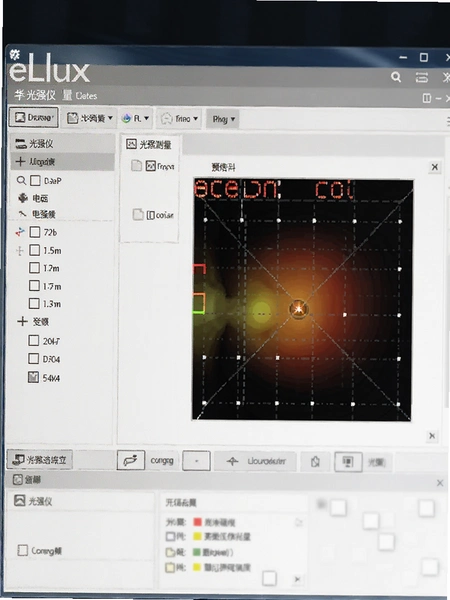
Task: Click the orange-green bracket marker on the plot edge
Action: pyautogui.click(x=199, y=303)
